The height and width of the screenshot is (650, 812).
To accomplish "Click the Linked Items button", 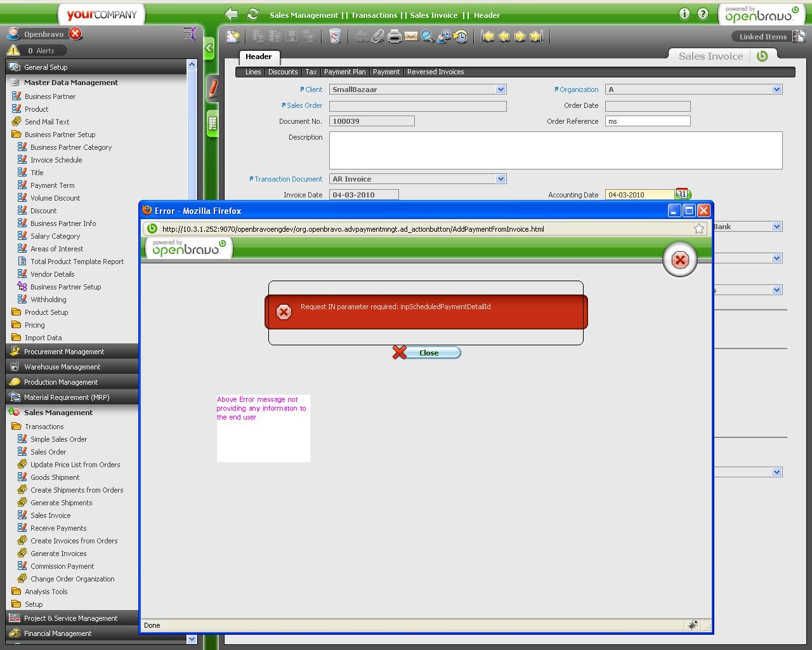I will [x=763, y=37].
